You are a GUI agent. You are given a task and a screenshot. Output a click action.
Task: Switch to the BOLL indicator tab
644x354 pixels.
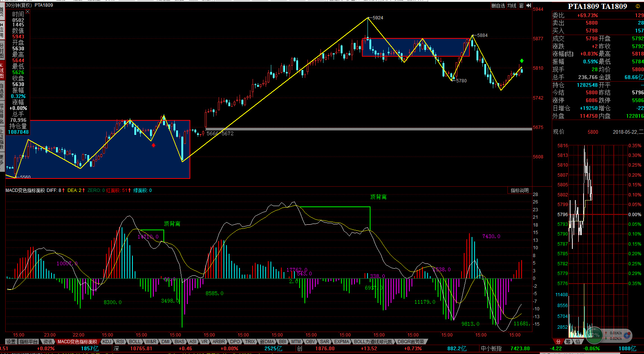coord(134,342)
